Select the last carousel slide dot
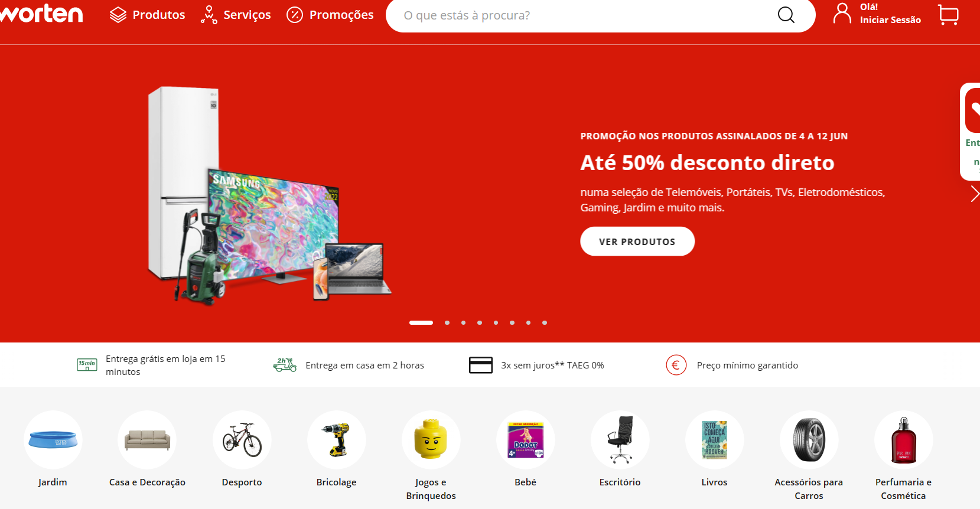This screenshot has width=980, height=509. point(545,322)
